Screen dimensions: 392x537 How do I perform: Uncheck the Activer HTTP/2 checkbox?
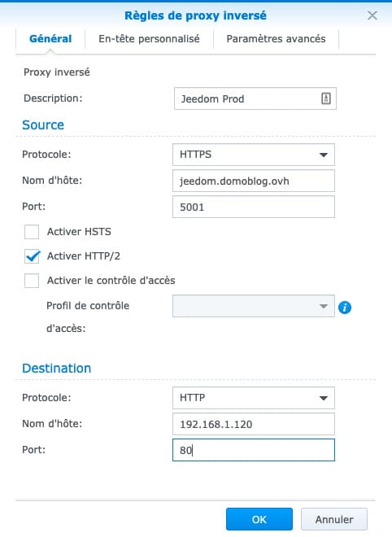(32, 256)
